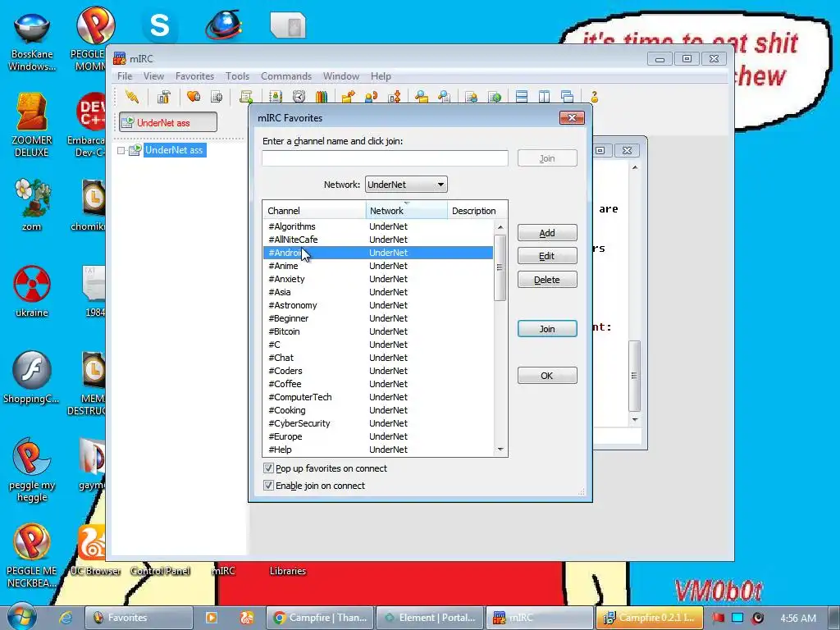Open the DCC Options toolbar icon
The height and width of the screenshot is (630, 840).
(x=395, y=97)
